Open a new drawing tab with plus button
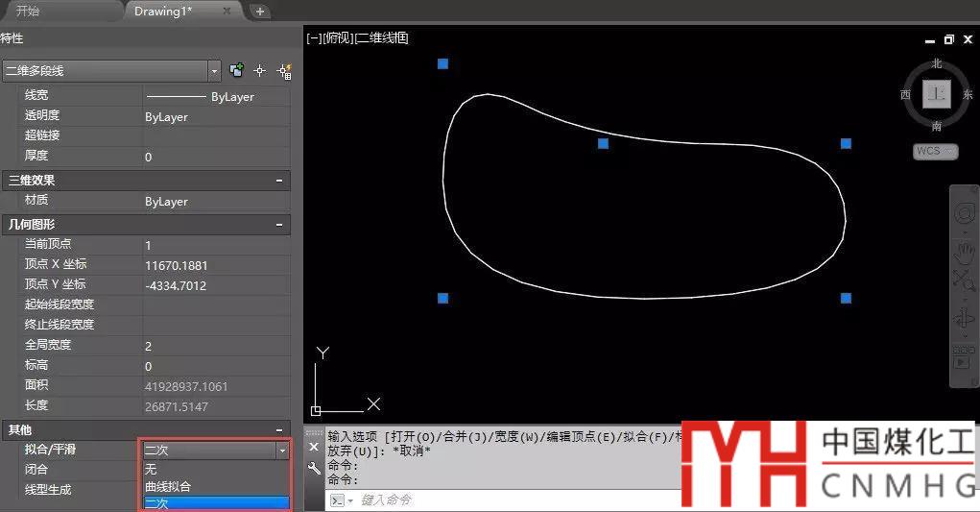The width and height of the screenshot is (980, 512). click(x=259, y=12)
